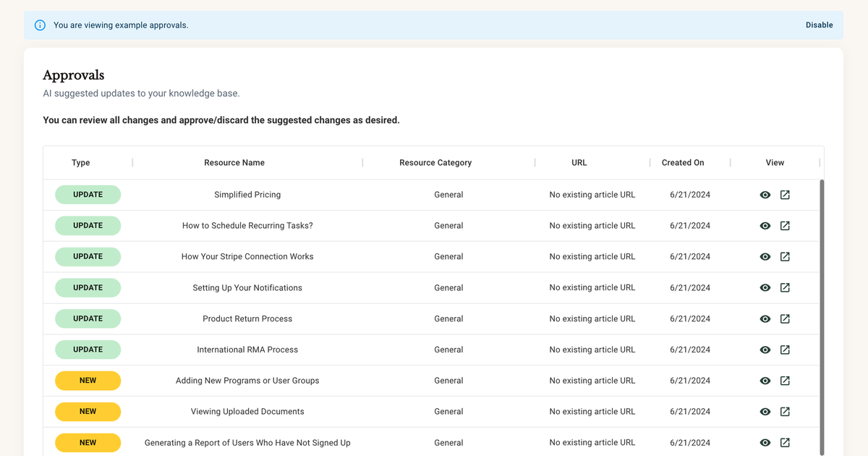Sort by Resource Name column header
The height and width of the screenshot is (456, 868).
(234, 163)
